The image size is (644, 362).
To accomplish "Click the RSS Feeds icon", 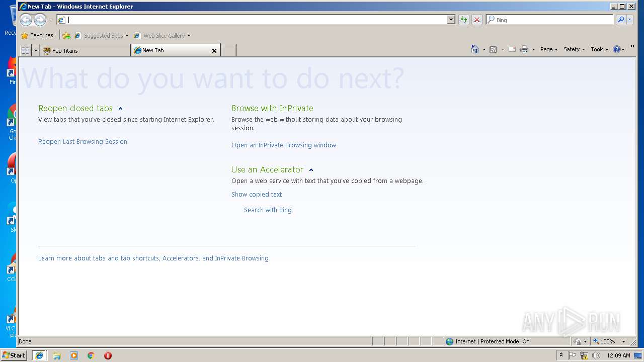I will click(x=493, y=49).
